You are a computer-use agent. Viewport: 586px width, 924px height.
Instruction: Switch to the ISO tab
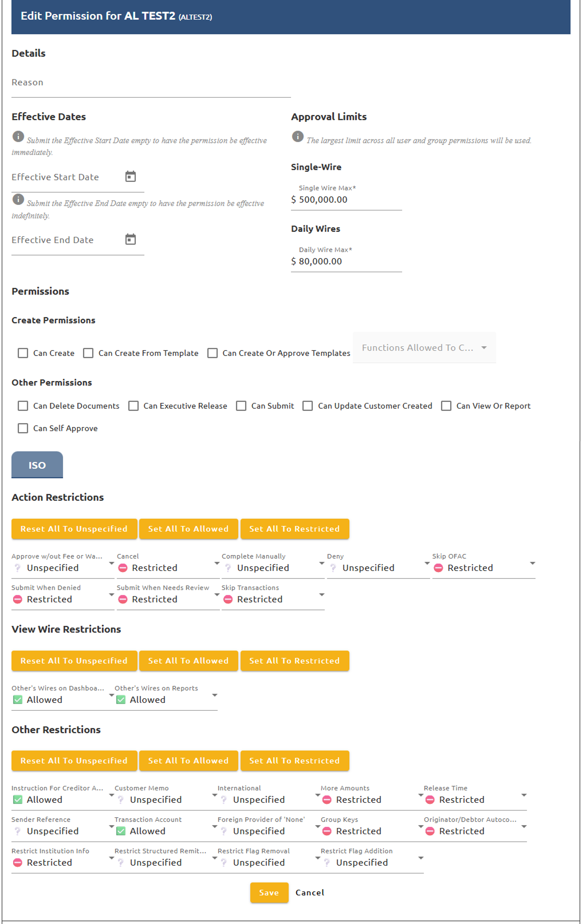(x=37, y=465)
